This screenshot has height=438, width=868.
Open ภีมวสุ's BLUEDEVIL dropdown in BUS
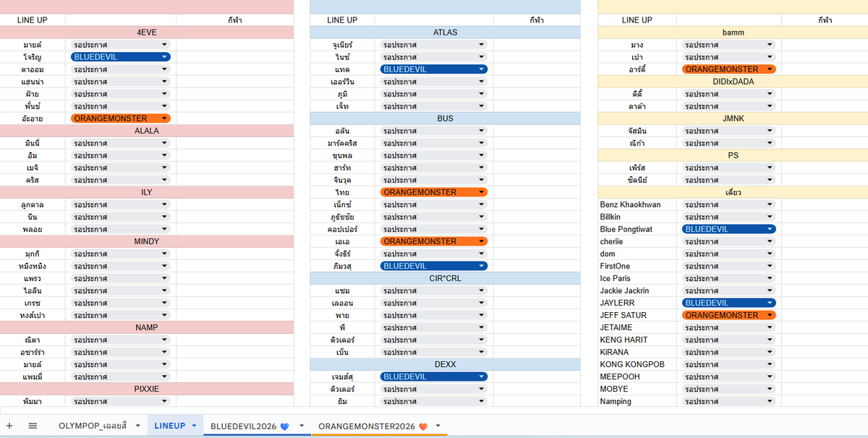tap(434, 266)
